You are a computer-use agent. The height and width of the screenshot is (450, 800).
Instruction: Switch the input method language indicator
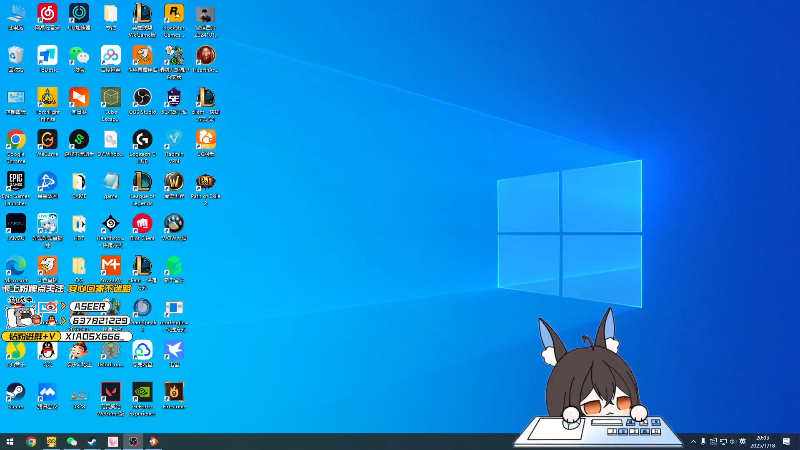742,441
